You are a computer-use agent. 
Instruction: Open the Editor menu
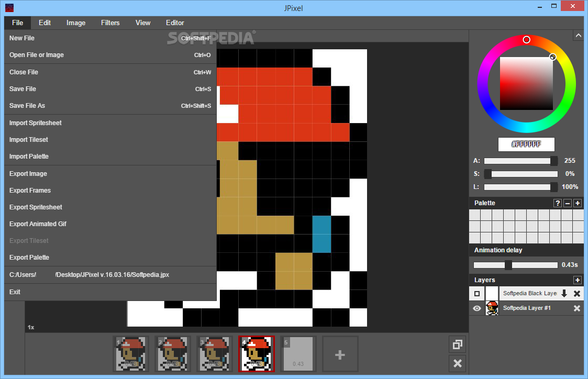(175, 23)
